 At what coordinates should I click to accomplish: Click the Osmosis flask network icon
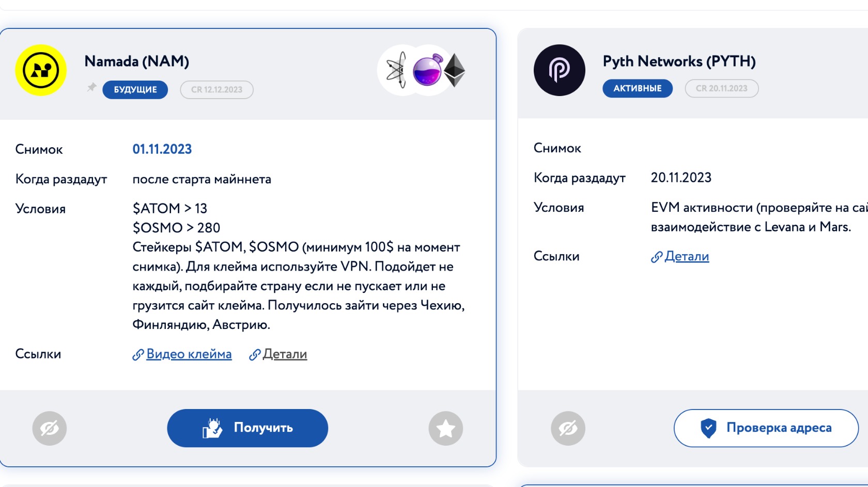tap(428, 70)
